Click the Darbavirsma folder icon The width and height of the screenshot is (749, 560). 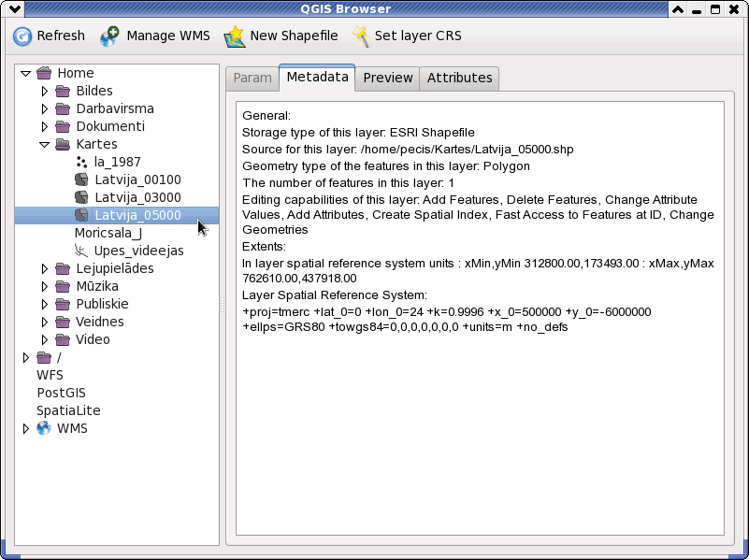coord(63,108)
